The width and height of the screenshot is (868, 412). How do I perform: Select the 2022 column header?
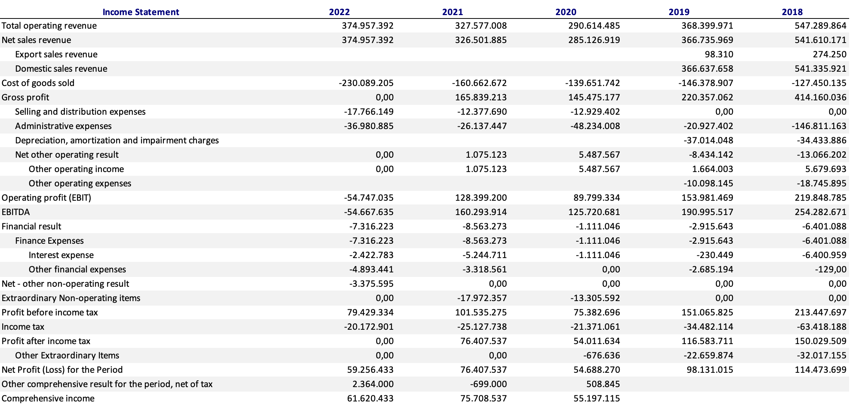pos(339,12)
